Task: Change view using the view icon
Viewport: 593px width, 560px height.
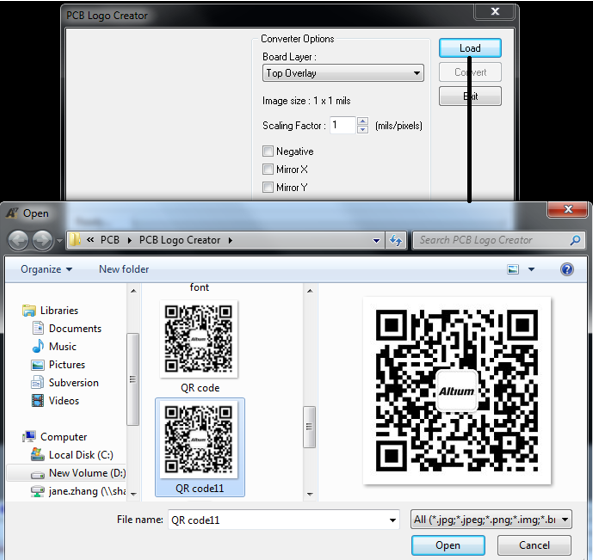Action: [513, 269]
